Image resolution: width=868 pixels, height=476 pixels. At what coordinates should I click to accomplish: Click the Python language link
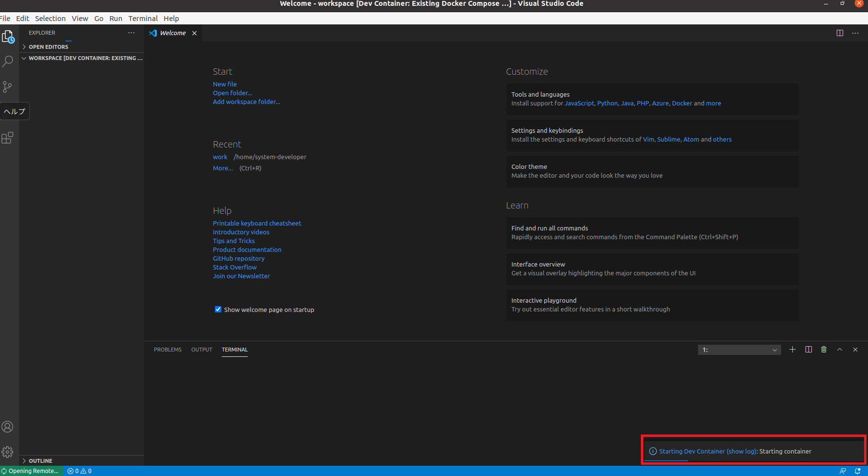607,103
